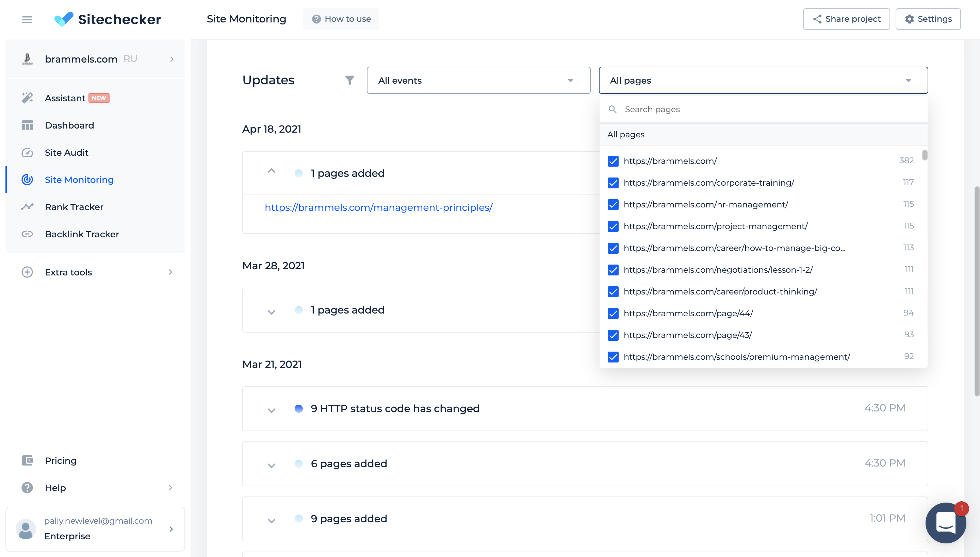Screen dimensions: 980x557
Task: Click the Assistant sidebar icon
Action: [28, 98]
